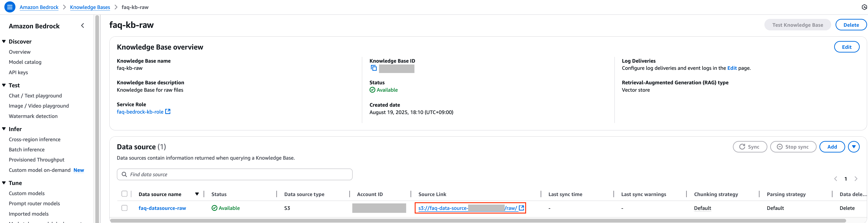This screenshot has height=223, width=868.
Task: Open Custom model on-demand
Action: 39,170
